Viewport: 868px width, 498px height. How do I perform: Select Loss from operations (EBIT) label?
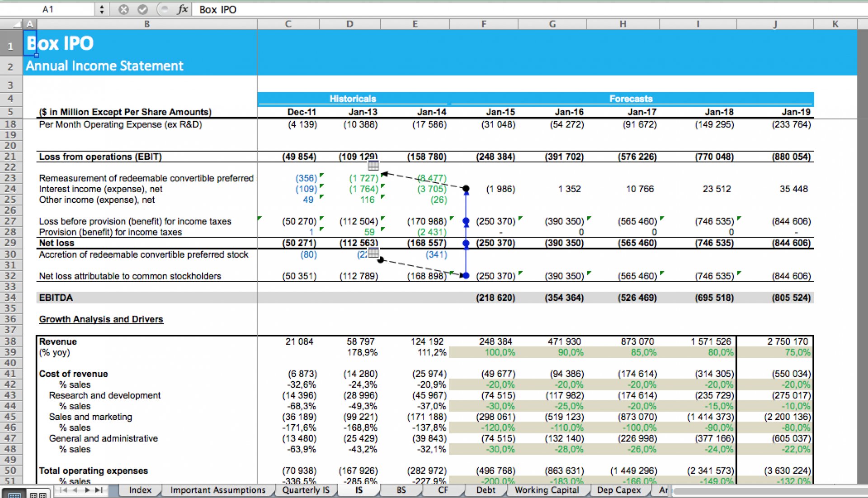pos(100,157)
